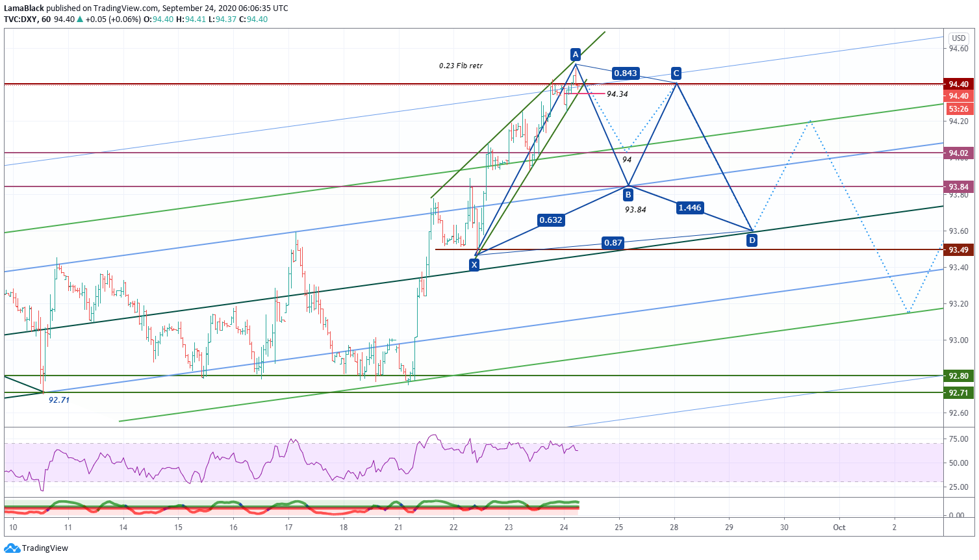The width and height of the screenshot is (979, 560).
Task: Click the RSI 25.00 scale label
Action: tap(959, 487)
